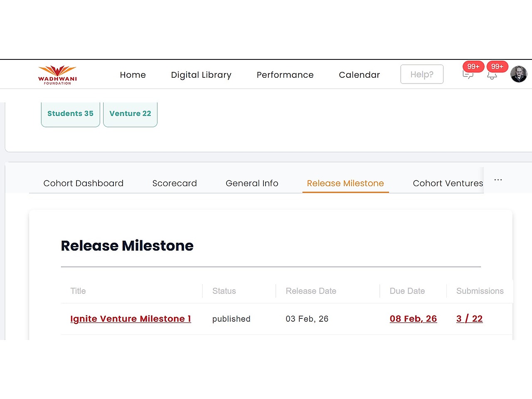Open the General Info tab
The image size is (532, 399).
coord(252,183)
